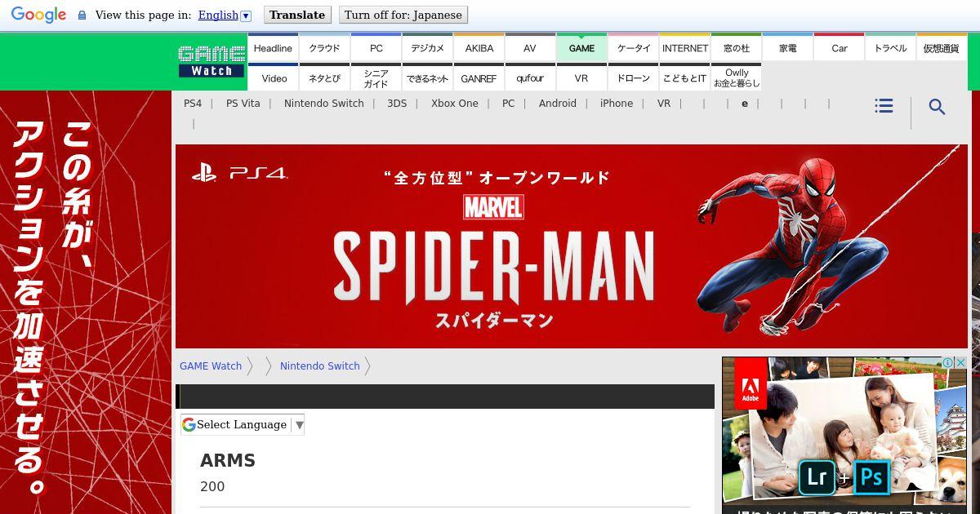Open the トラベル tab
Image resolution: width=980 pixels, height=514 pixels.
(x=890, y=48)
